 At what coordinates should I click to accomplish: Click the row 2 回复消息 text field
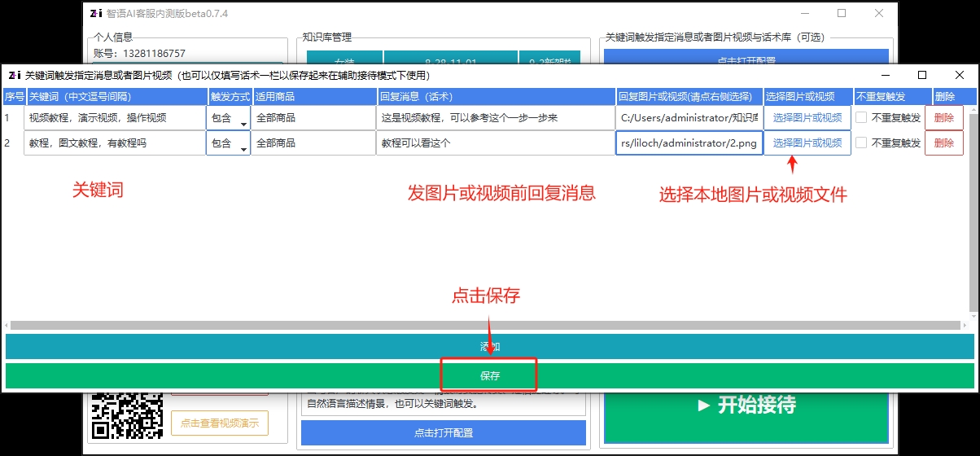pyautogui.click(x=495, y=143)
